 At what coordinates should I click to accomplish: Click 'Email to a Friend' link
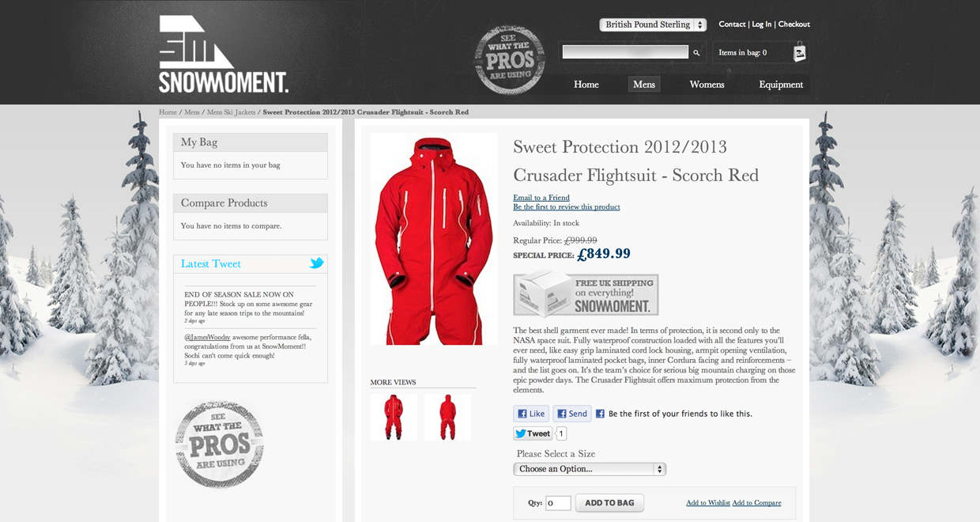pos(541,198)
